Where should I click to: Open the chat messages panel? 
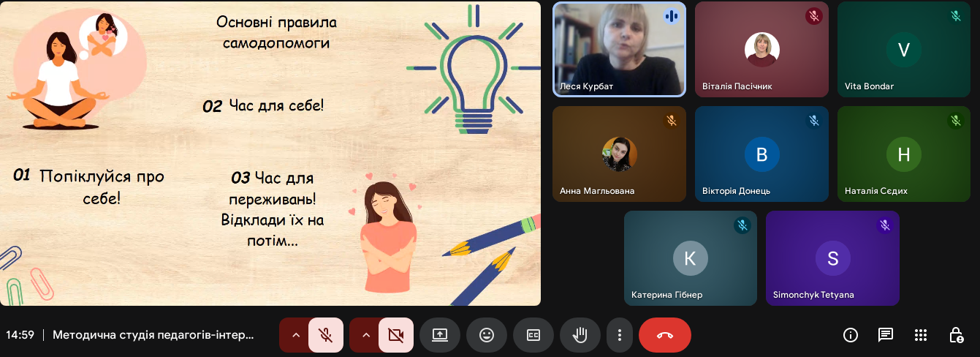coord(886,335)
